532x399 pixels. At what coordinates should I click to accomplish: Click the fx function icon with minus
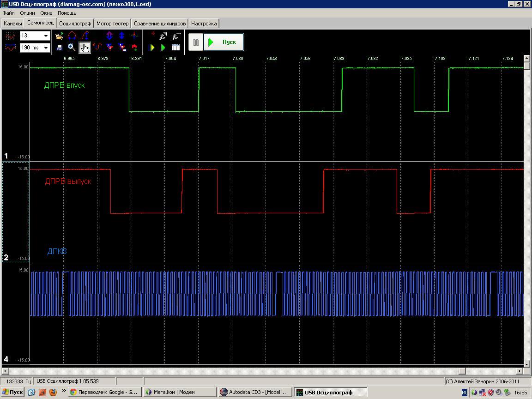[x=176, y=36]
